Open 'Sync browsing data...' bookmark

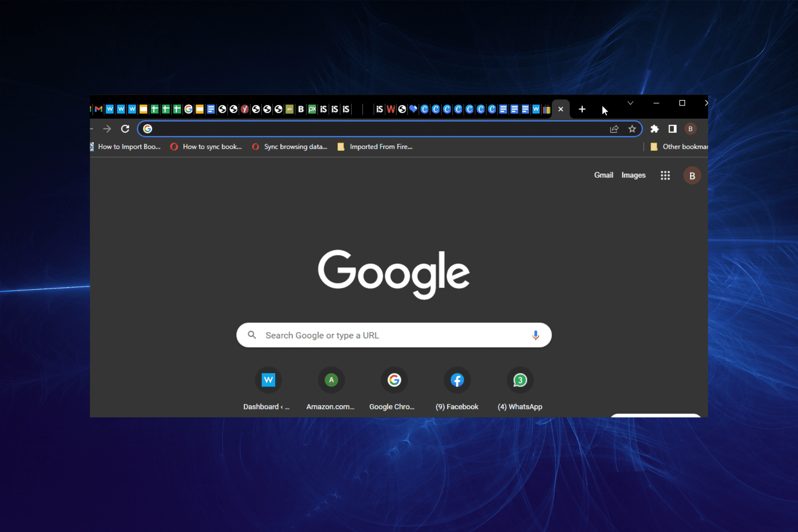[x=290, y=147]
